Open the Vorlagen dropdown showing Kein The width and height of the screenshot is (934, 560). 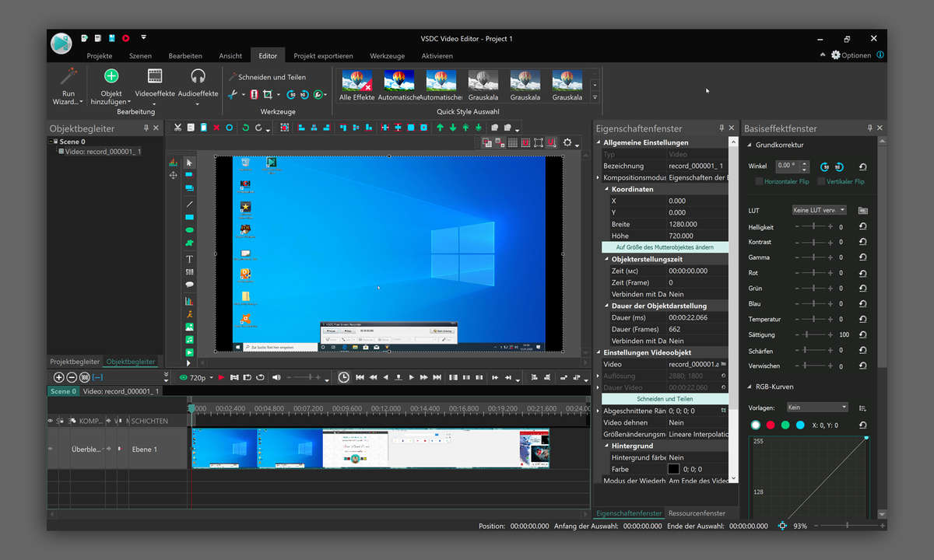coord(816,407)
